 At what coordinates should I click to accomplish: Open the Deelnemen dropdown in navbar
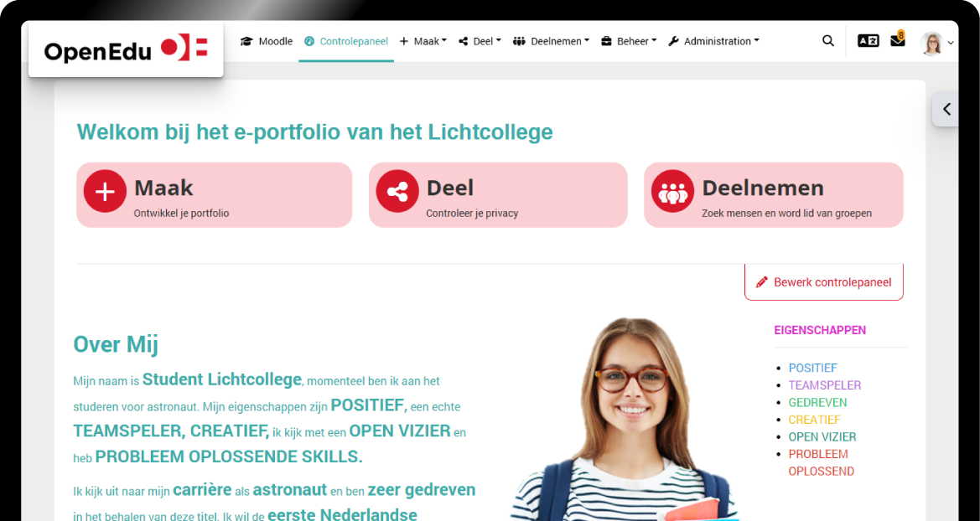[x=551, y=41]
